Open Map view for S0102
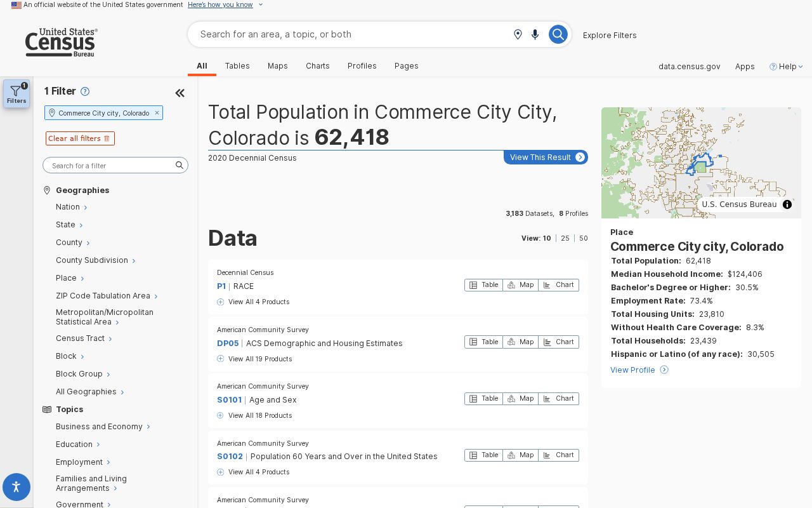 (x=521, y=455)
